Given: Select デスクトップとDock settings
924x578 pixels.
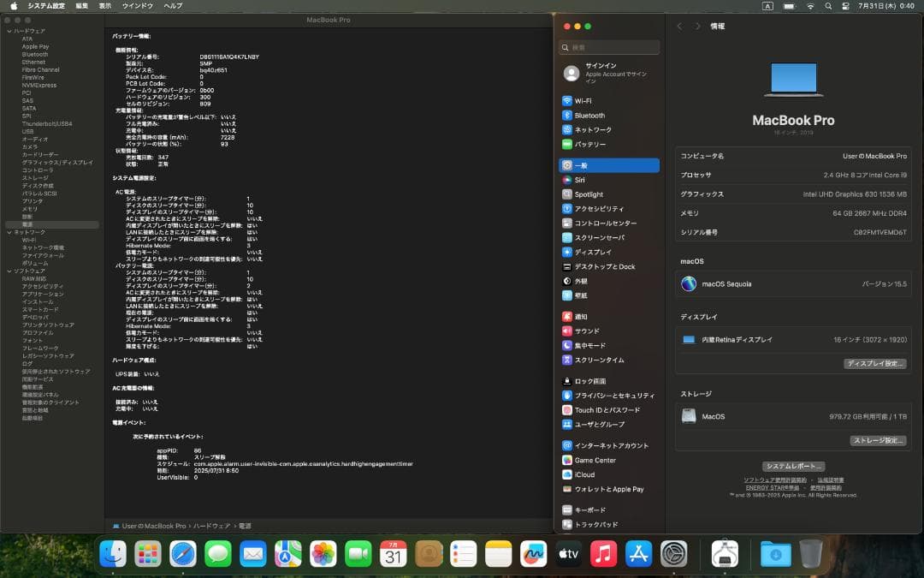Looking at the screenshot, I should click(x=606, y=266).
